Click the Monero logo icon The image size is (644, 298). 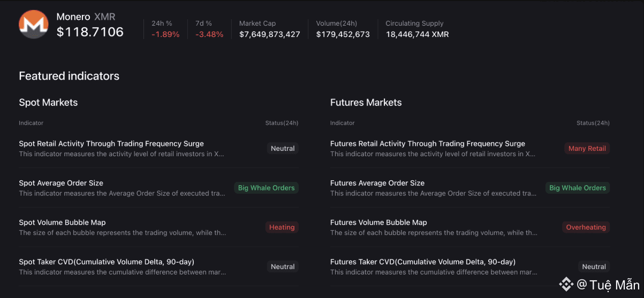click(34, 24)
